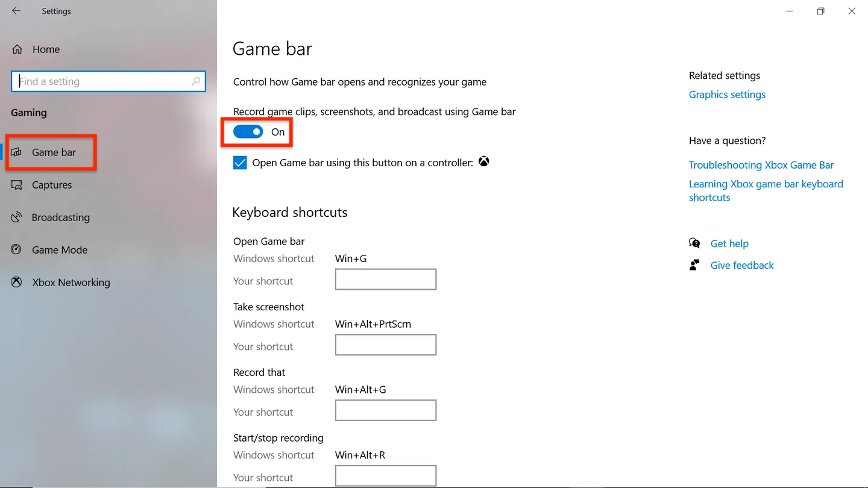The image size is (868, 488).
Task: Uncheck Open Game bar using controller button
Action: (x=240, y=163)
